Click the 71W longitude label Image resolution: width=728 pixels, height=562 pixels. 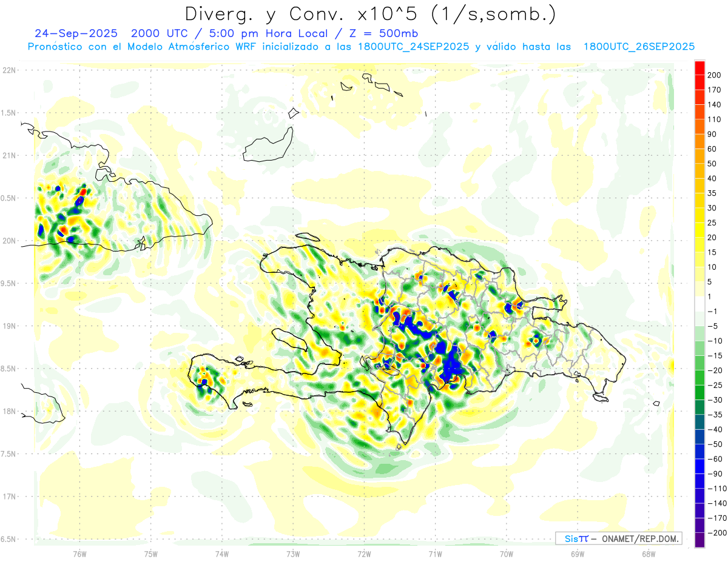[435, 554]
